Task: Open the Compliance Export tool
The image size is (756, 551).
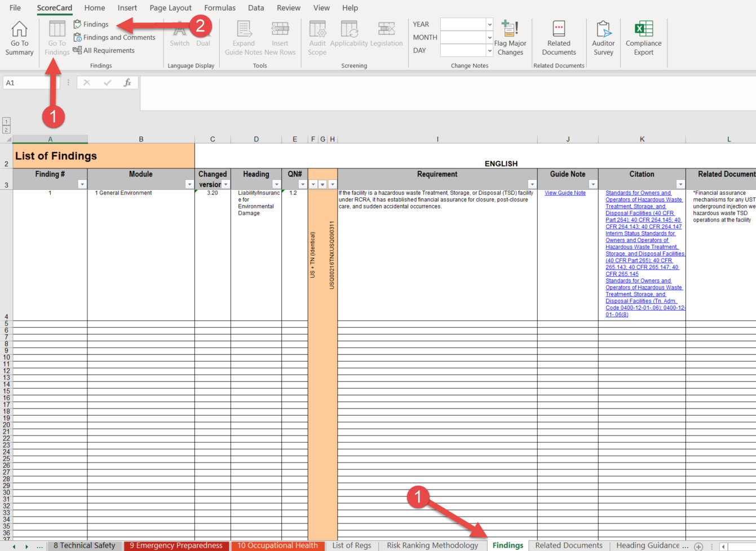Action: tap(643, 38)
